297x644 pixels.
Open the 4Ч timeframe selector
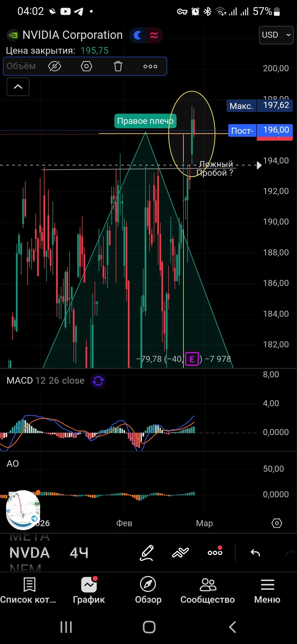[79, 553]
